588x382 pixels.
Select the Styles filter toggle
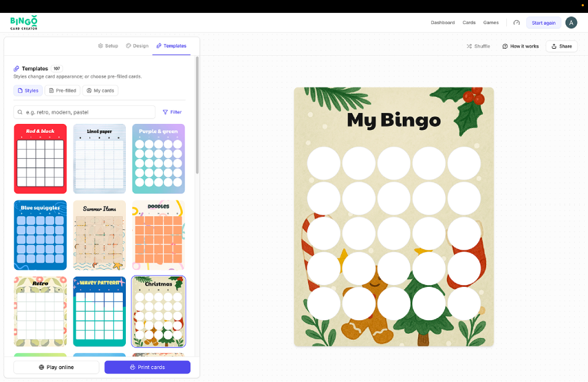click(28, 91)
